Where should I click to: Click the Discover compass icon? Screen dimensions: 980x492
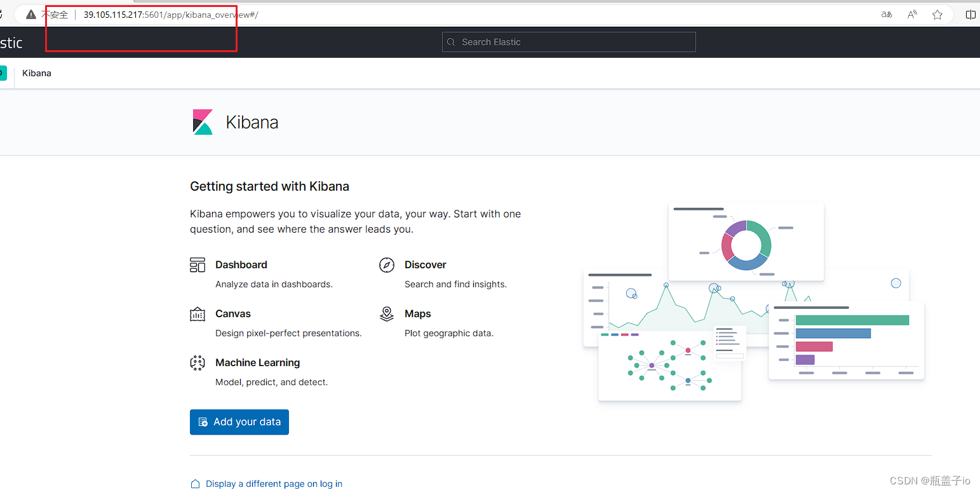(387, 265)
